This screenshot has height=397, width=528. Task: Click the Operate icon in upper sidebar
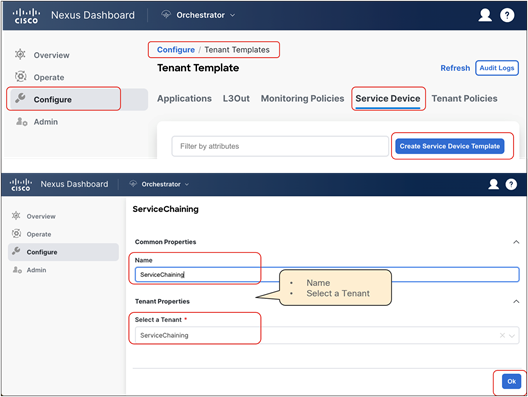[x=21, y=77]
